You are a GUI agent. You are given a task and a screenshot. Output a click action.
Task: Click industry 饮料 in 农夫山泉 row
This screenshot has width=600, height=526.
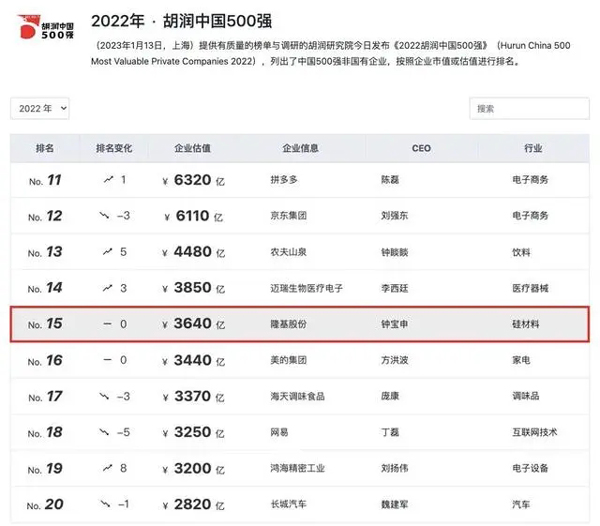[521, 252]
